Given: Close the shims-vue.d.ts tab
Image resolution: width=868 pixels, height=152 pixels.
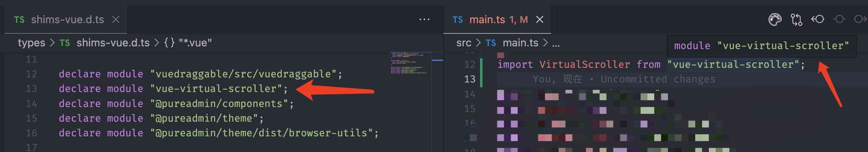Looking at the screenshot, I should 116,20.
